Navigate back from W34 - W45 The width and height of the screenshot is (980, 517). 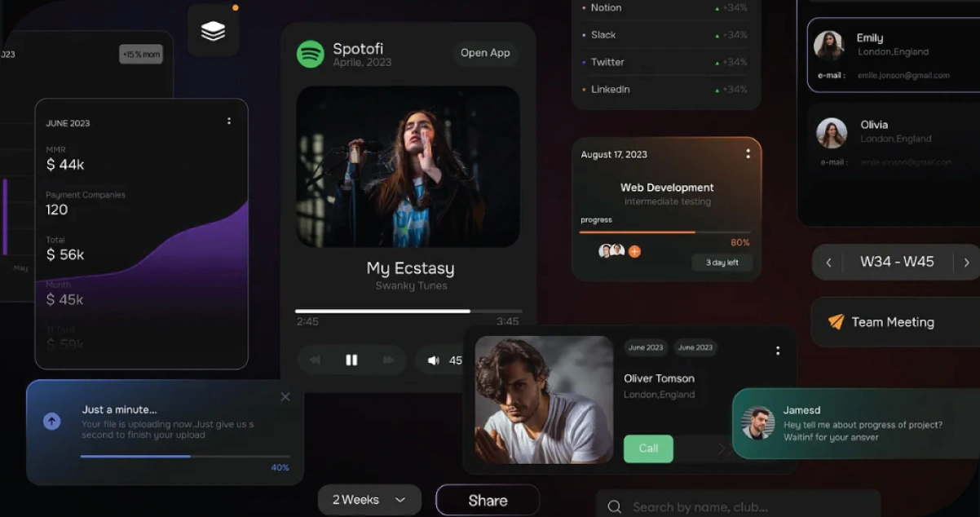tap(828, 262)
